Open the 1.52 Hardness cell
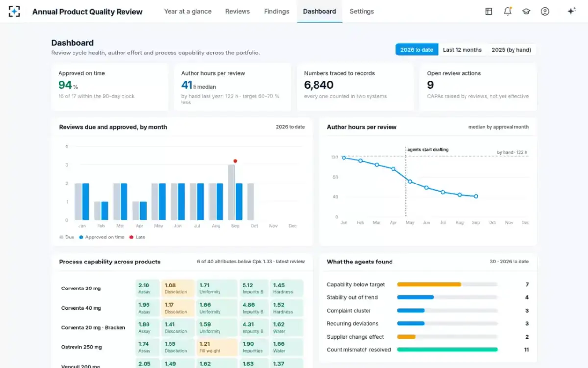 [287, 308]
